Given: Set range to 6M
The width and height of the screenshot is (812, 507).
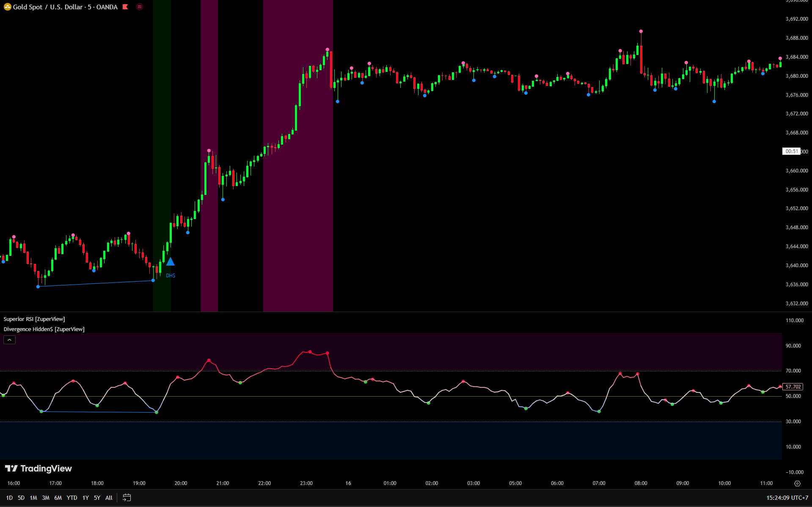Looking at the screenshot, I should (58, 498).
